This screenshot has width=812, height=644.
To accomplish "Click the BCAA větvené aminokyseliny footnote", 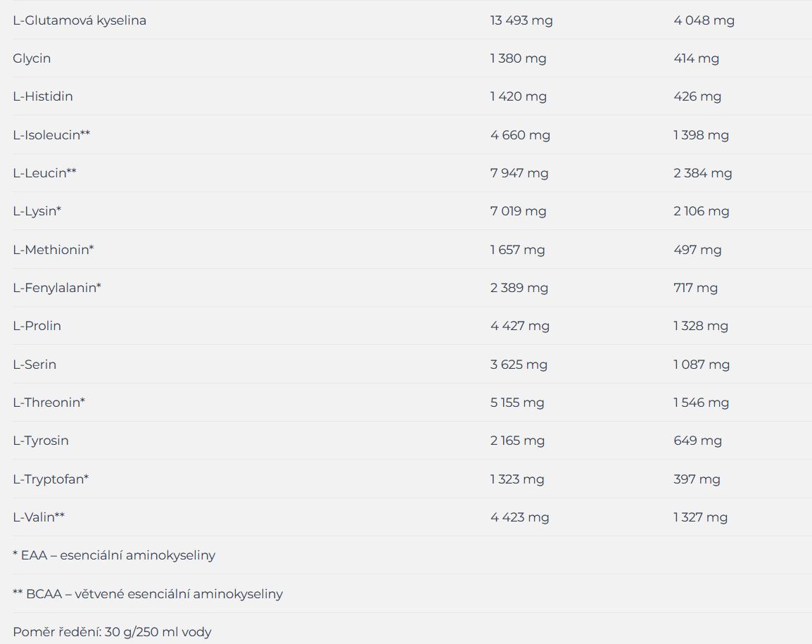I will click(148, 594).
